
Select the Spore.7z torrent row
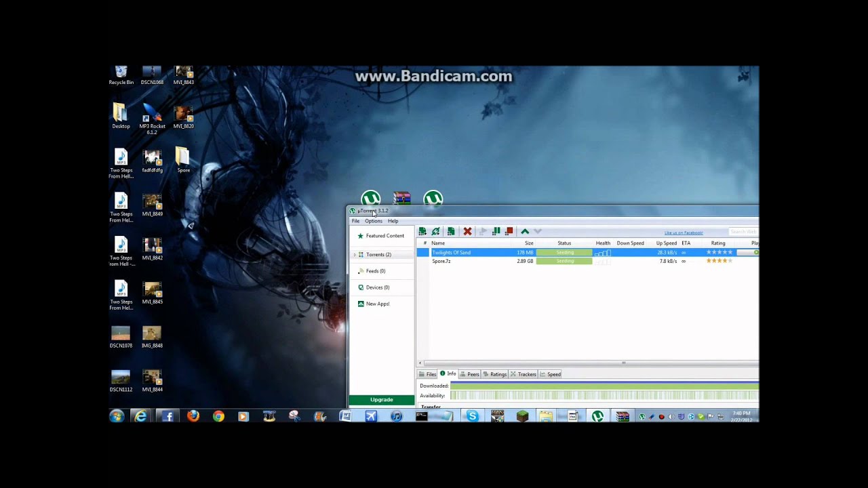point(588,261)
